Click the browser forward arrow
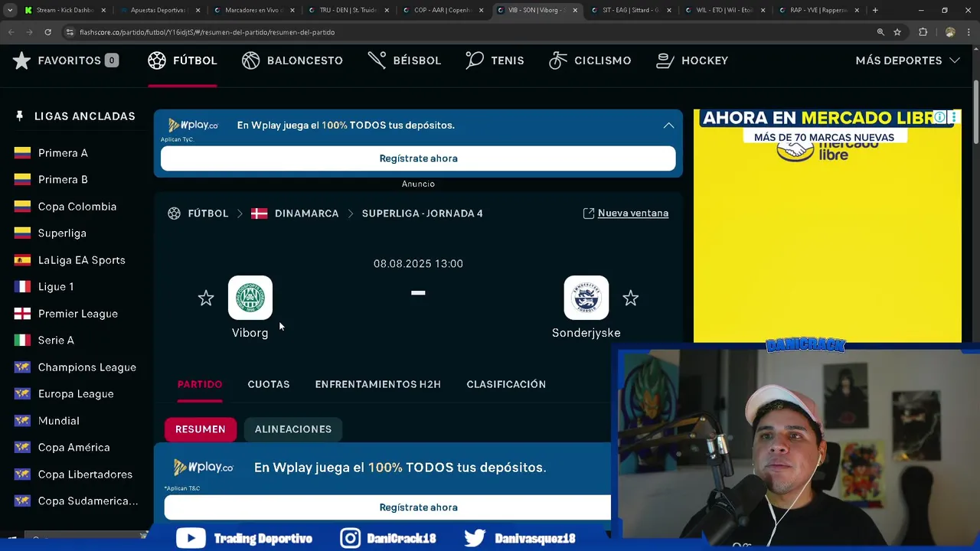980x551 pixels. (x=29, y=32)
